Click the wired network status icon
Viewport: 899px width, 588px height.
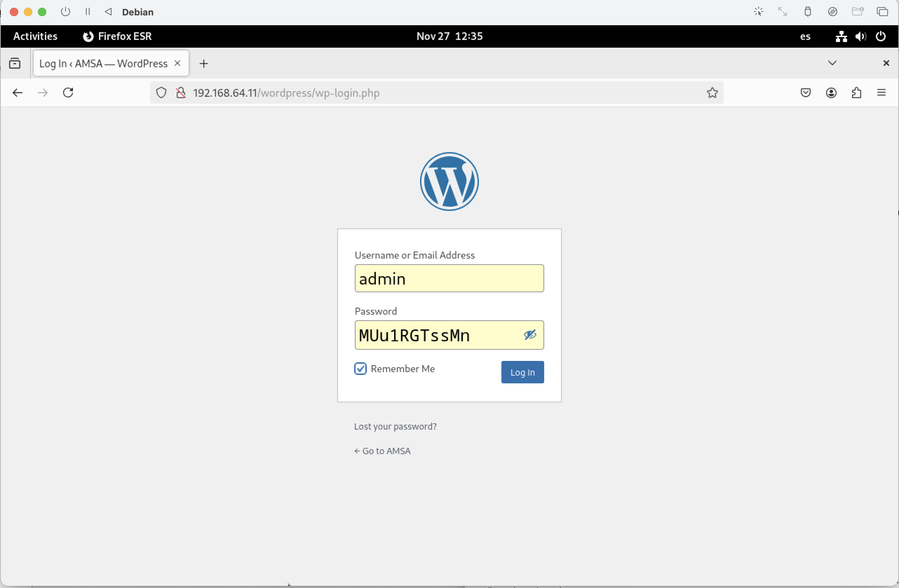[841, 36]
